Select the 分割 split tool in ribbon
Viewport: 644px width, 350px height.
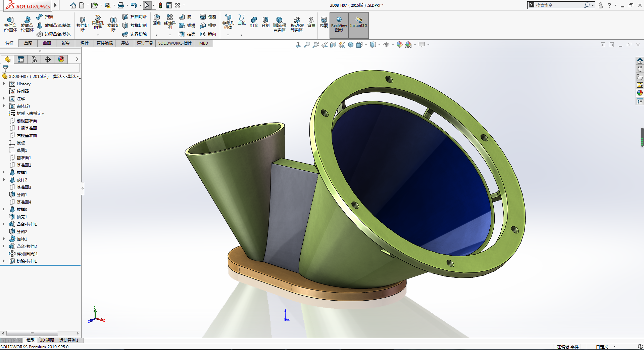[x=265, y=22]
